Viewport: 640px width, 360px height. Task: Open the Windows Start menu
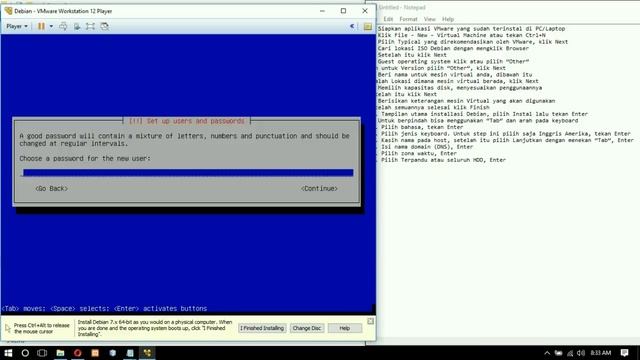pyautogui.click(x=8, y=353)
